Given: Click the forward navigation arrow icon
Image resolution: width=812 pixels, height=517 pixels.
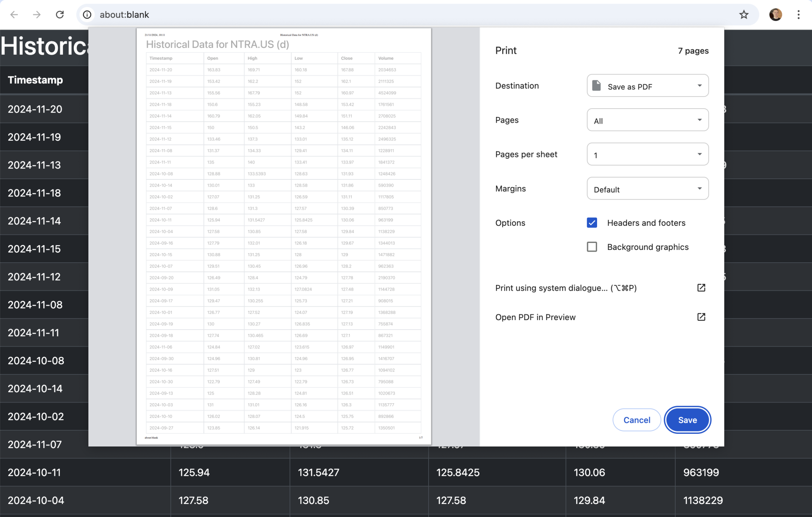Looking at the screenshot, I should (x=37, y=15).
